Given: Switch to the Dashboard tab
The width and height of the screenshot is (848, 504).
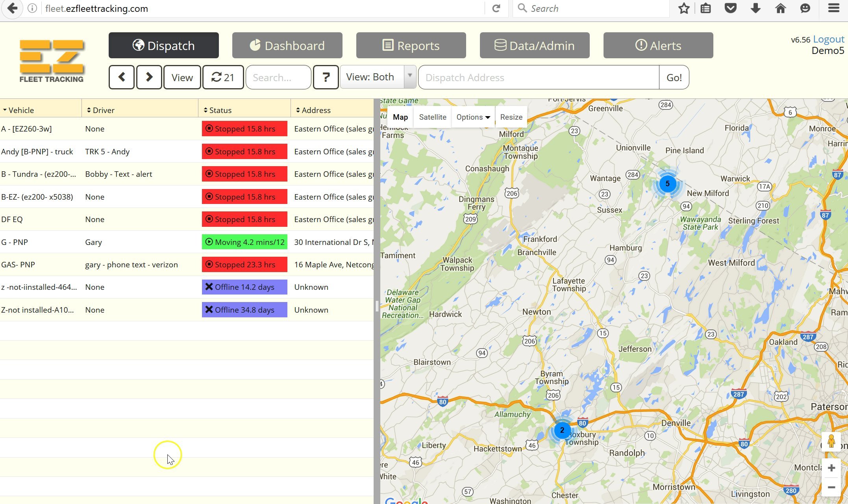Looking at the screenshot, I should [287, 45].
